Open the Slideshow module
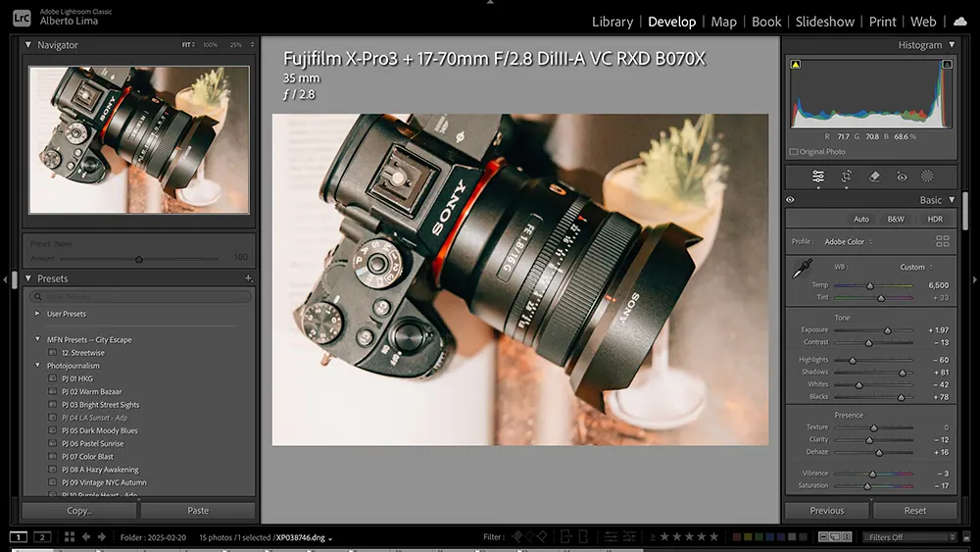The width and height of the screenshot is (980, 552). click(x=825, y=22)
